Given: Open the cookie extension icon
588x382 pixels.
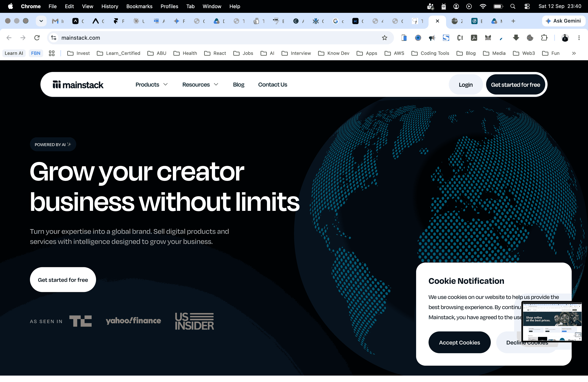Looking at the screenshot, I should (x=530, y=38).
